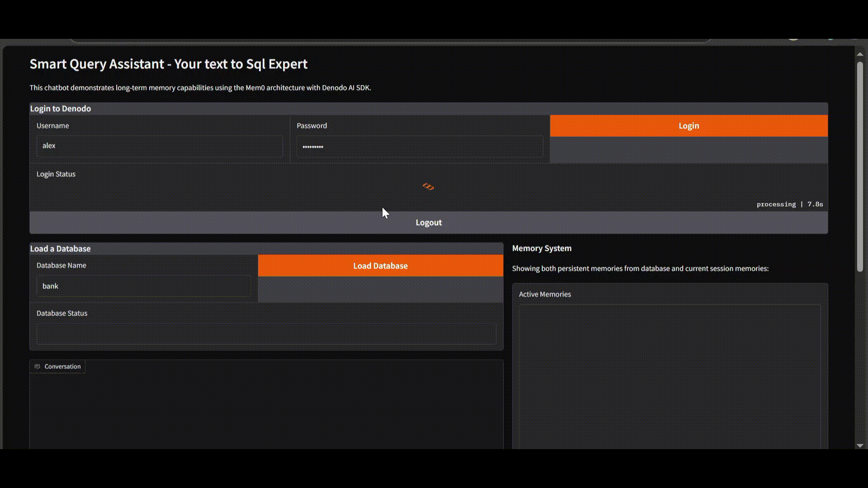Focus the Username field containing alex

tap(159, 146)
